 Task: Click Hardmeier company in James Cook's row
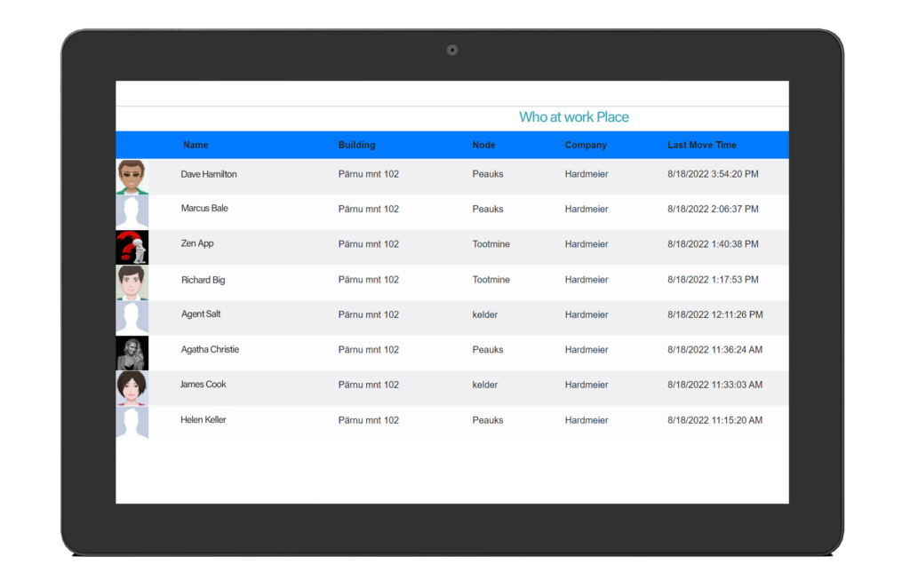coord(587,385)
